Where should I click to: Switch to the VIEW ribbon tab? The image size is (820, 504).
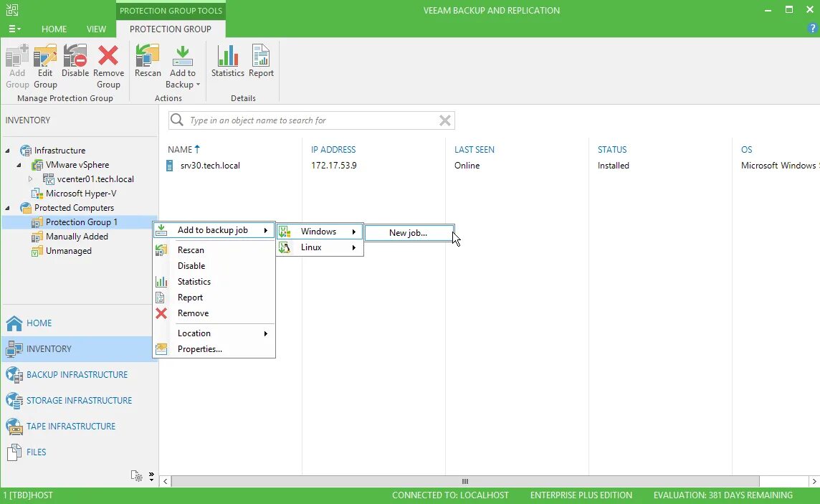coord(96,29)
